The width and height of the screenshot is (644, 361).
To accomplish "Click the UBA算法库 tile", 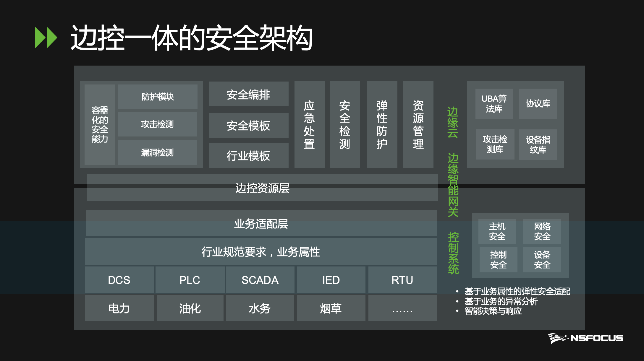I will pos(494,104).
